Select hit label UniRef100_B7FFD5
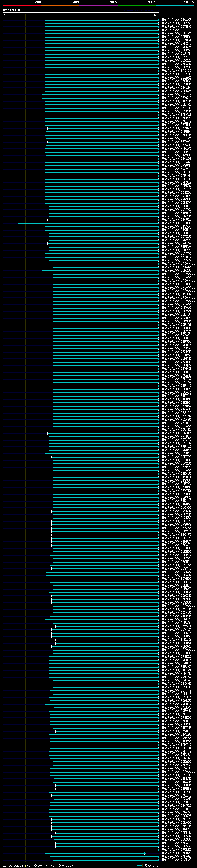Image resolution: width=197 pixels, height=868 pixels. point(177,135)
